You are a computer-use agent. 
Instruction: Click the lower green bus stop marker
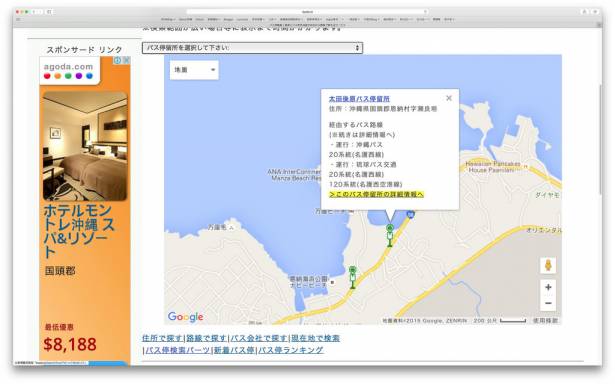coord(353,277)
